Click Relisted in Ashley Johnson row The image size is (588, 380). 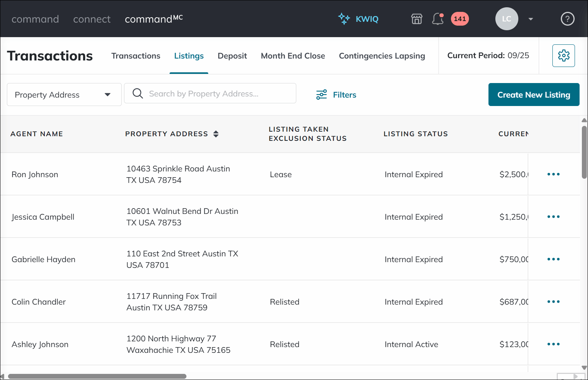[x=284, y=344]
